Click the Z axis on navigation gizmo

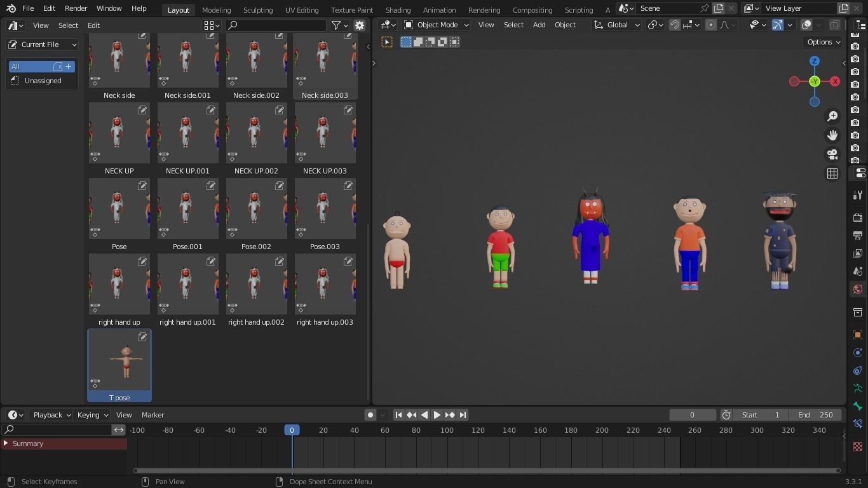815,61
